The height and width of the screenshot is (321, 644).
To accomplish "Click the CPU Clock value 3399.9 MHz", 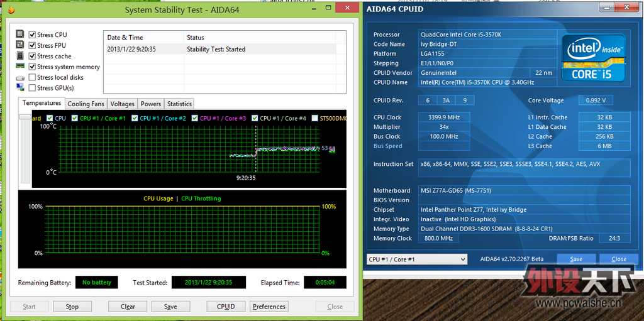I will point(445,117).
